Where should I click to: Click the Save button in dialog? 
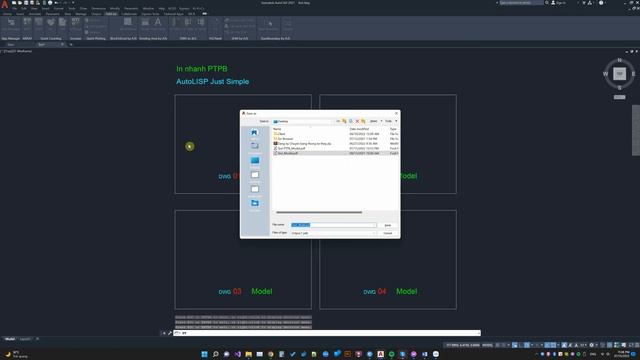387,225
